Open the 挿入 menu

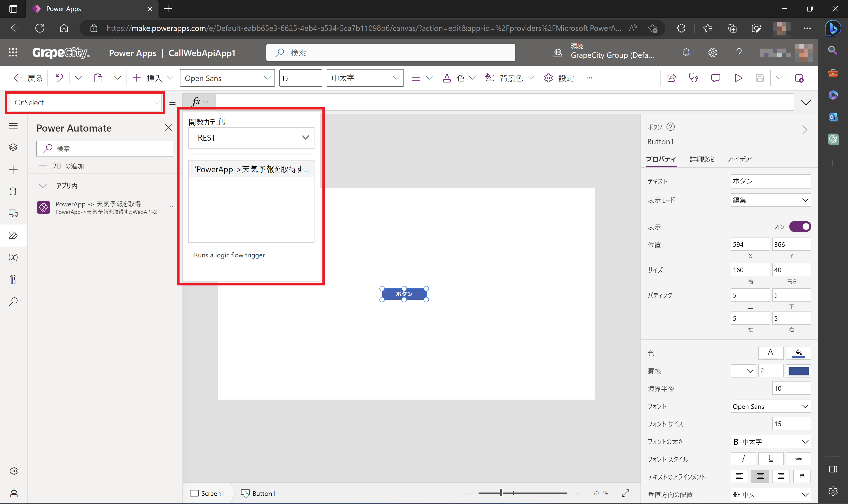[153, 78]
